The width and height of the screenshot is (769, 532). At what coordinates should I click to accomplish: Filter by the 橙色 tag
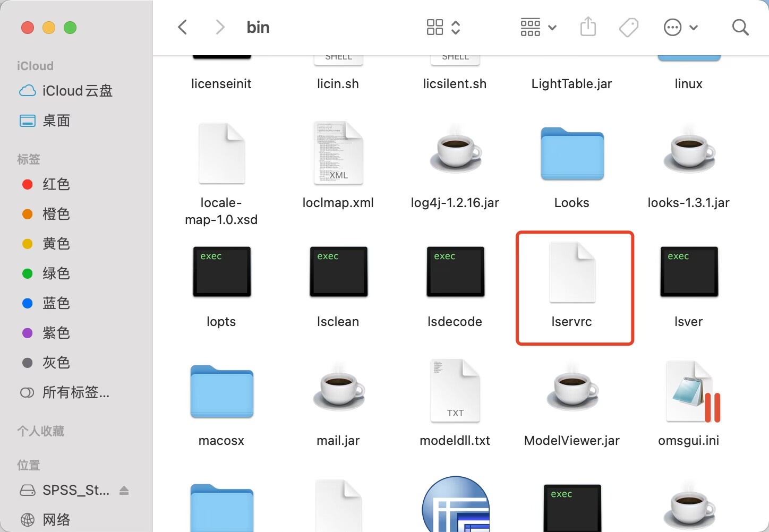46,214
